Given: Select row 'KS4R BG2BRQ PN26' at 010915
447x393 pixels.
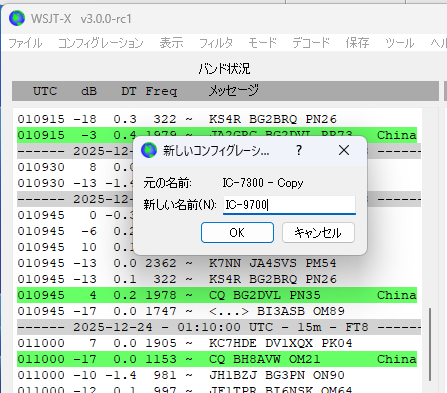Looking at the screenshot, I should [x=217, y=119].
